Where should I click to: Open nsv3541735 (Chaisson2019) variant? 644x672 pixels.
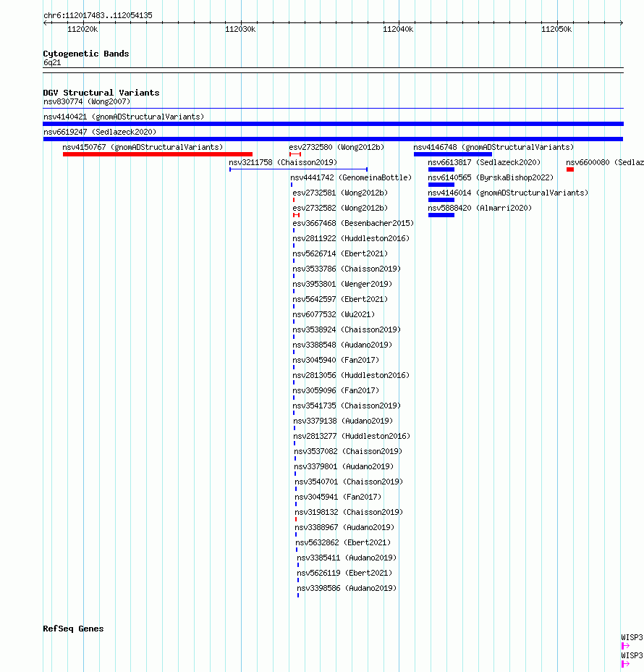pyautogui.click(x=347, y=406)
